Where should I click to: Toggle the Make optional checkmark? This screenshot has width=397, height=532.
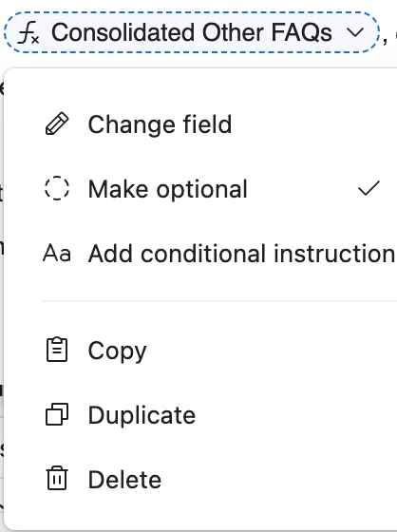[x=369, y=188]
